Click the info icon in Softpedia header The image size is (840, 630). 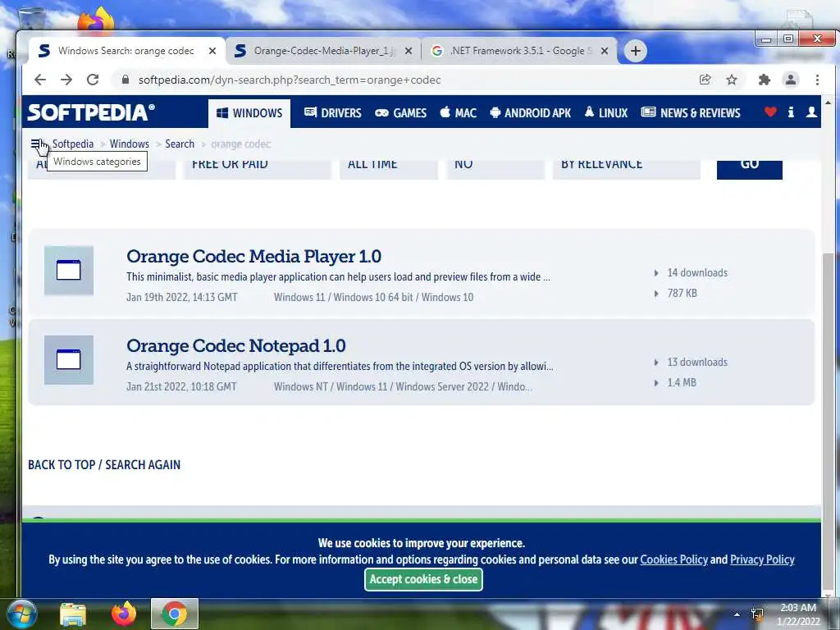tap(792, 112)
